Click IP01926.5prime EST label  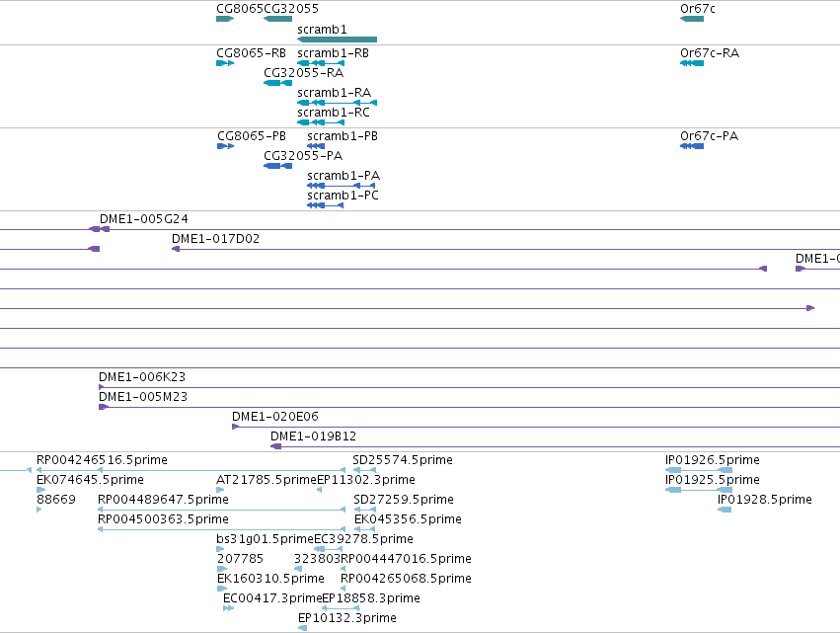tap(712, 460)
